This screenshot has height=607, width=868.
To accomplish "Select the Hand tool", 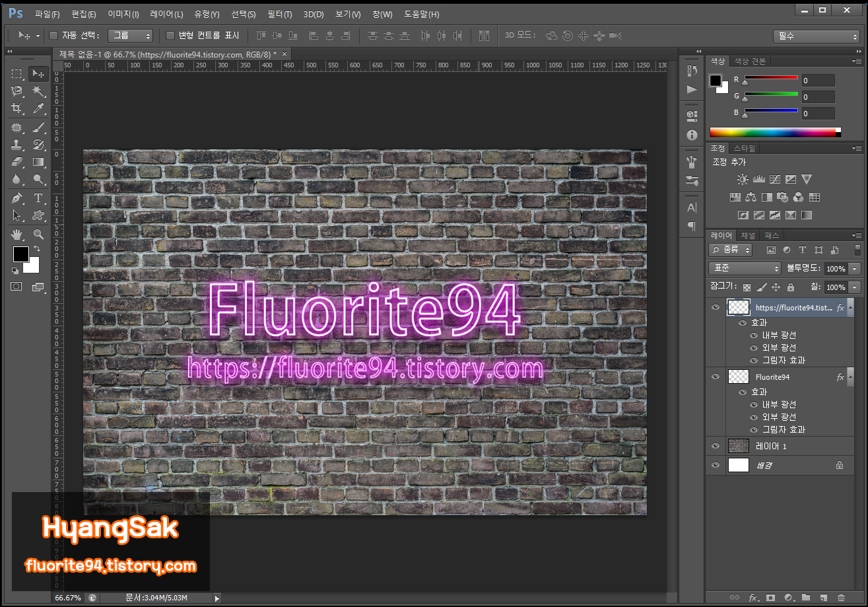I will pos(17,234).
